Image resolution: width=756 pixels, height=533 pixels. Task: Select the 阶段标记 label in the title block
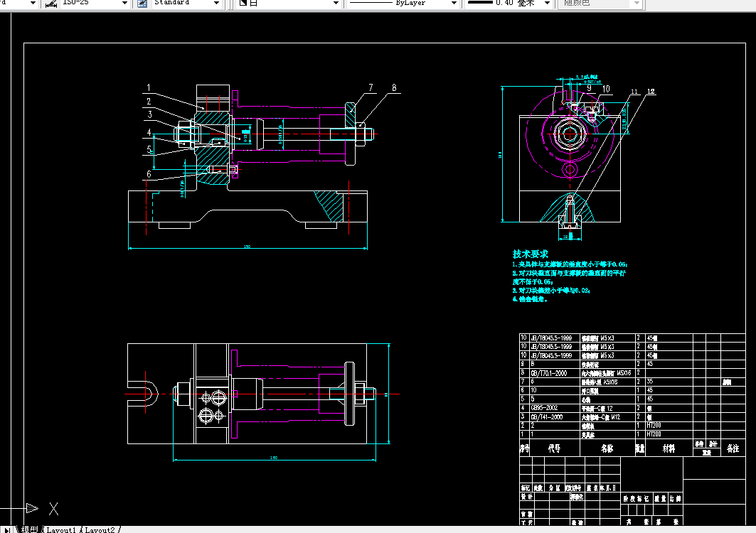coord(636,499)
